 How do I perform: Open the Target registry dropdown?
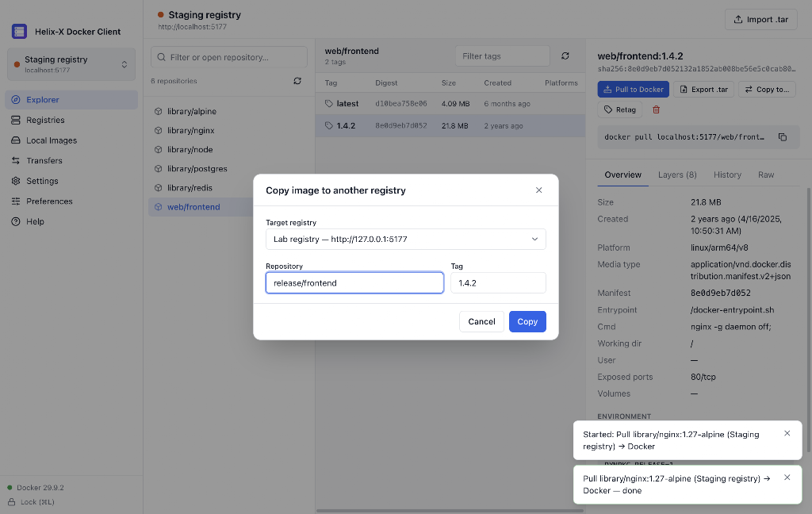[405, 240]
